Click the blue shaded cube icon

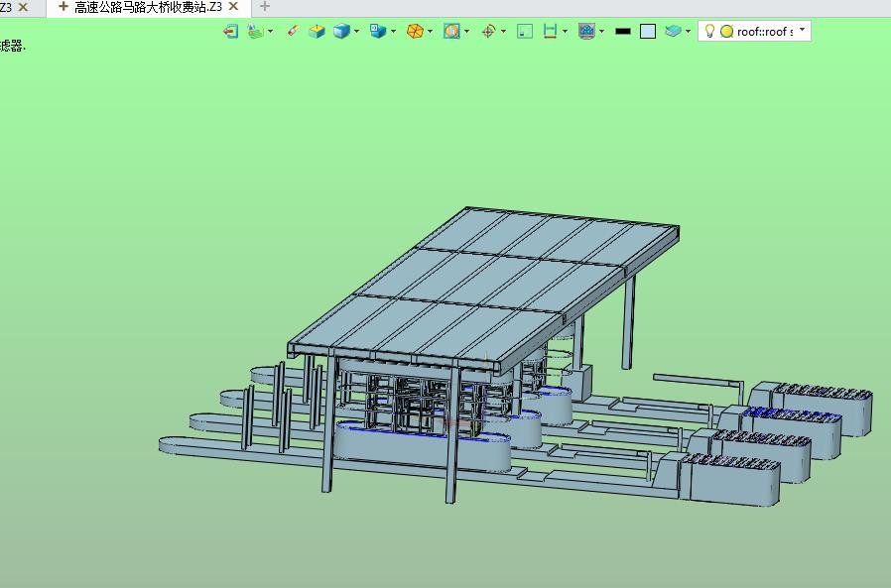(x=341, y=31)
